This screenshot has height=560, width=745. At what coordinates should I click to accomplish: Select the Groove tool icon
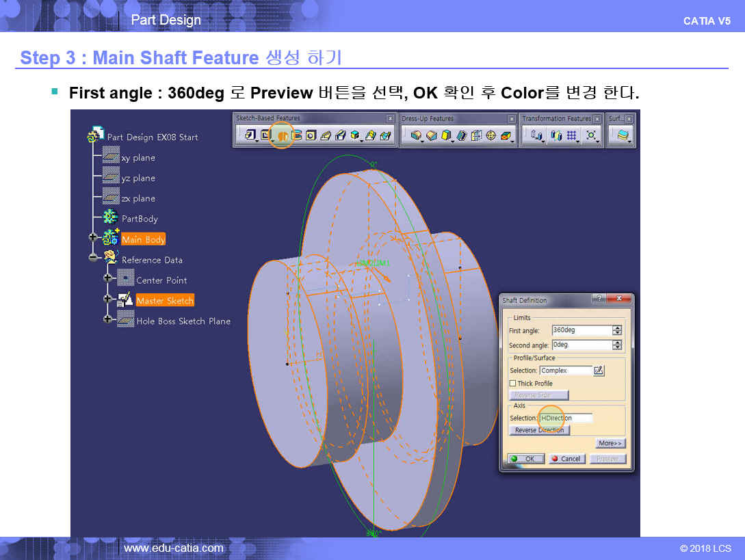point(296,135)
